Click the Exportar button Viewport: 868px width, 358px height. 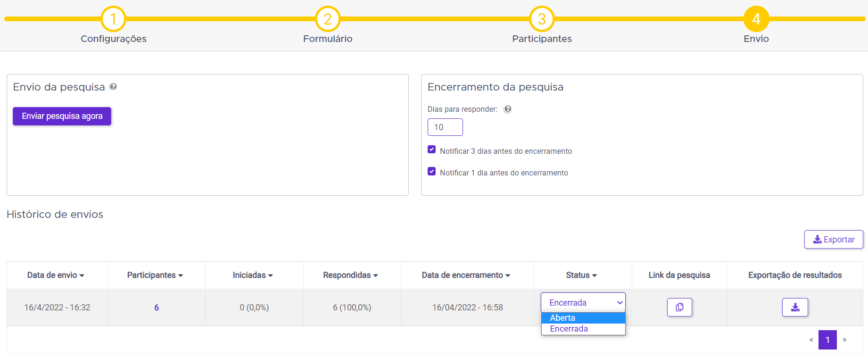(x=834, y=240)
